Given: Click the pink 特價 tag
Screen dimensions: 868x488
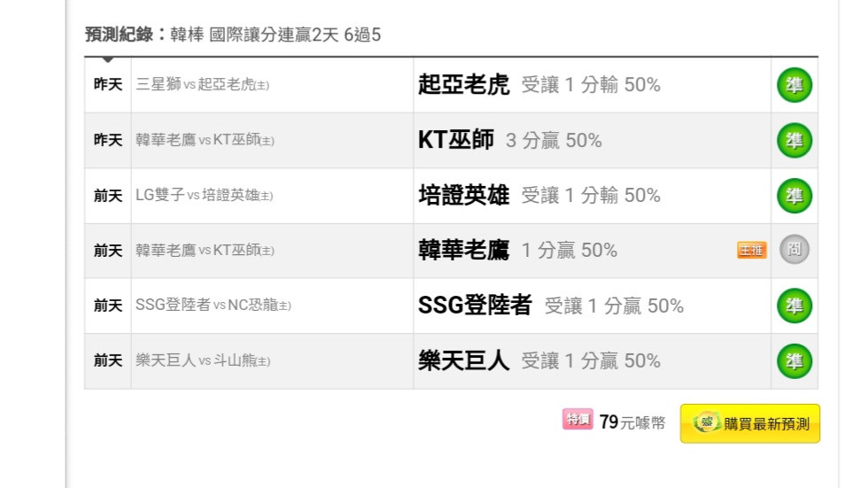Looking at the screenshot, I should click(x=577, y=420).
